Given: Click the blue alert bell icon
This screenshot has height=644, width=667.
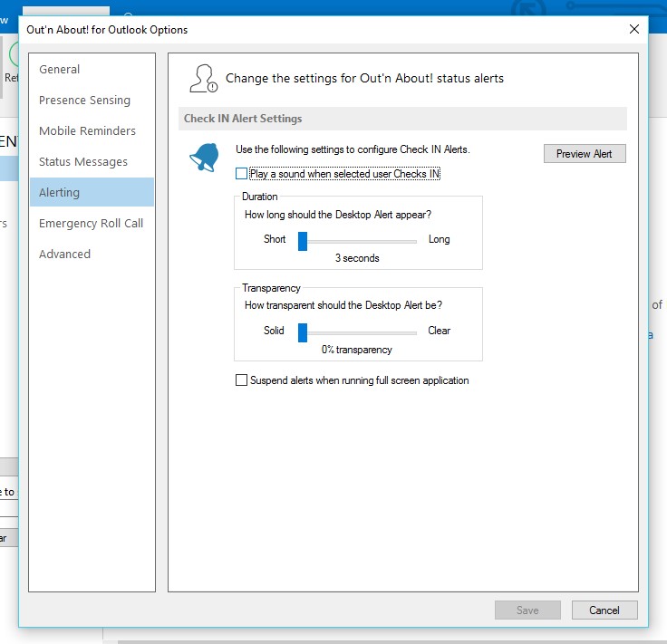Looking at the screenshot, I should pos(205,158).
